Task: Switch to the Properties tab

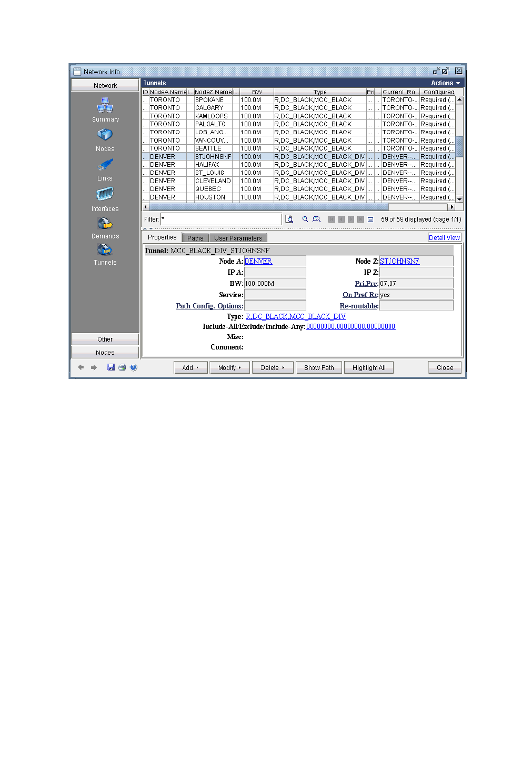Action: [x=162, y=237]
